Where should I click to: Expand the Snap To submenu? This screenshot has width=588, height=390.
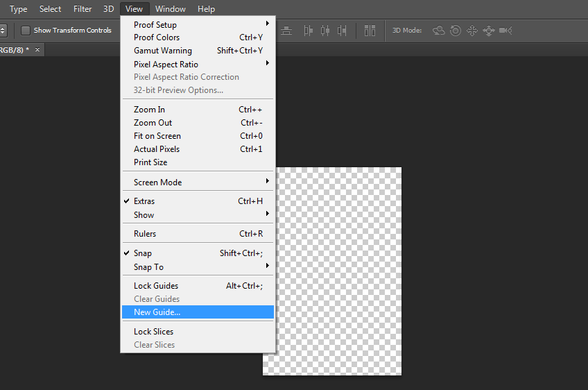198,267
